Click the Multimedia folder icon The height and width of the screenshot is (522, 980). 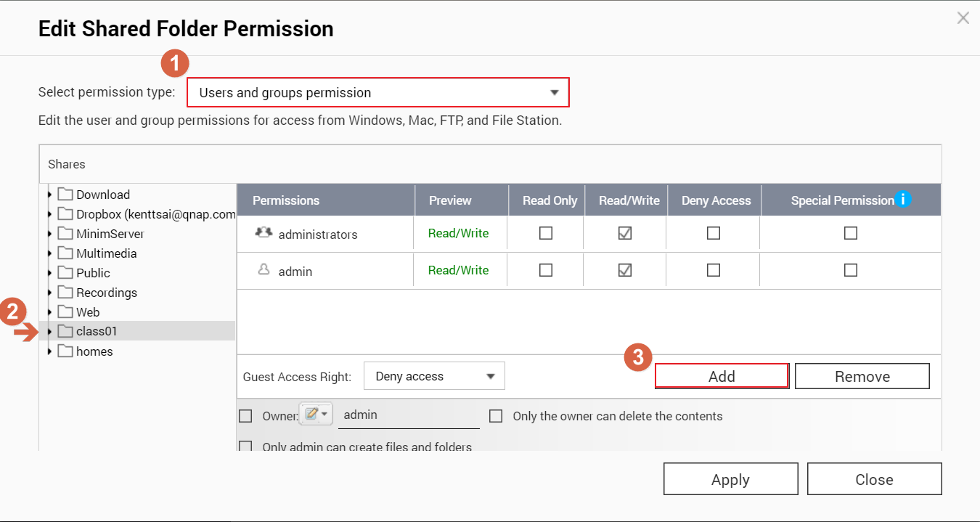coord(66,253)
